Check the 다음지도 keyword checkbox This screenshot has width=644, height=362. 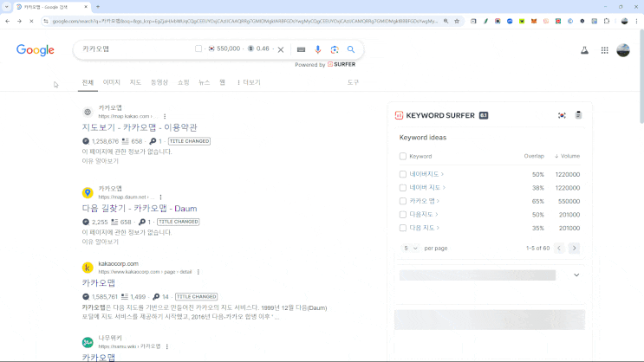(x=403, y=215)
